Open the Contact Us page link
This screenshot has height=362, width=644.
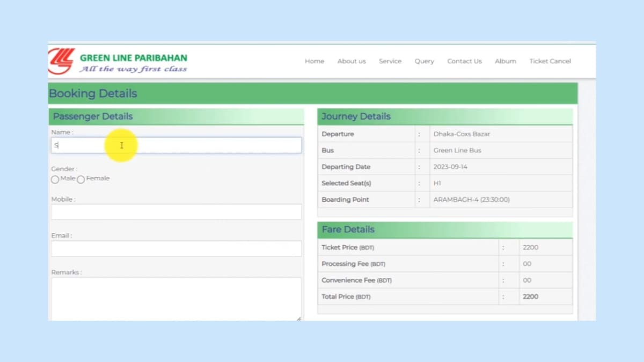tap(464, 61)
